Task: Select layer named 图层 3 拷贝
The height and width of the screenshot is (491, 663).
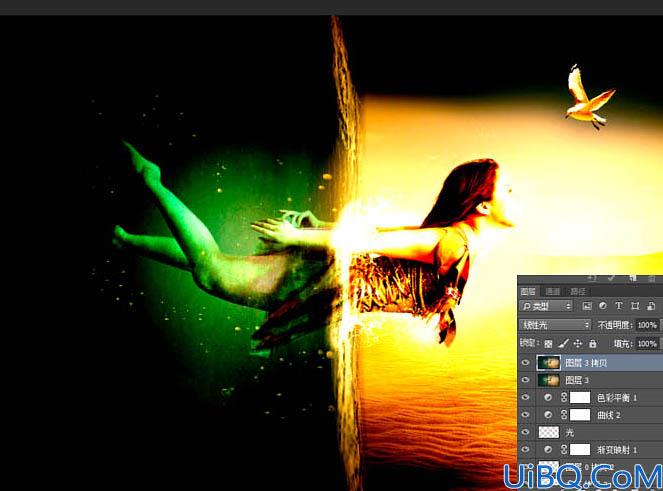Action: pos(586,363)
